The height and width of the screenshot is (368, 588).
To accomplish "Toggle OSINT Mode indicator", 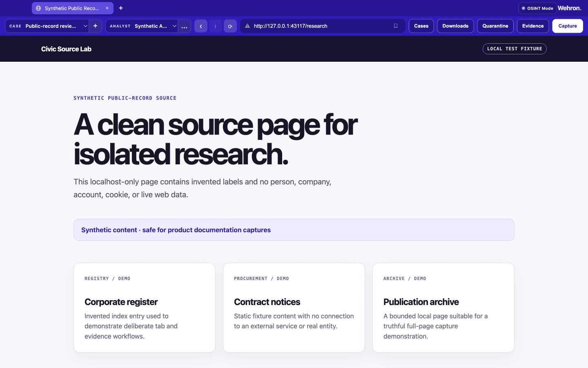I will pyautogui.click(x=537, y=8).
